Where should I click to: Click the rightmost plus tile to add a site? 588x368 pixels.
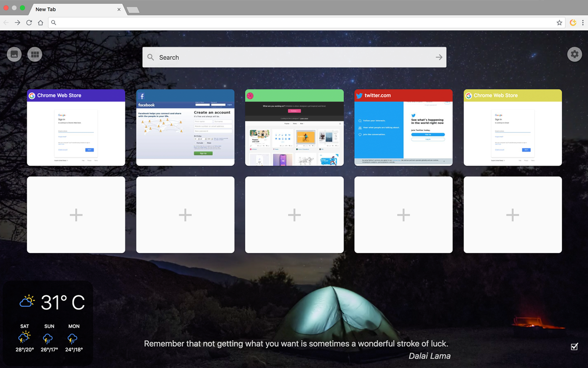click(x=513, y=214)
